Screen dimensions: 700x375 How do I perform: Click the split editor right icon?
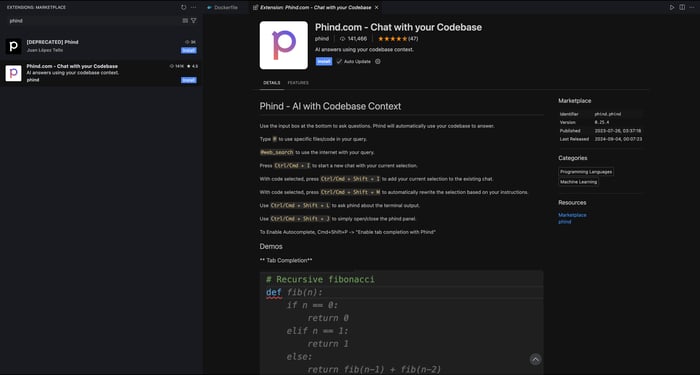pyautogui.click(x=682, y=8)
